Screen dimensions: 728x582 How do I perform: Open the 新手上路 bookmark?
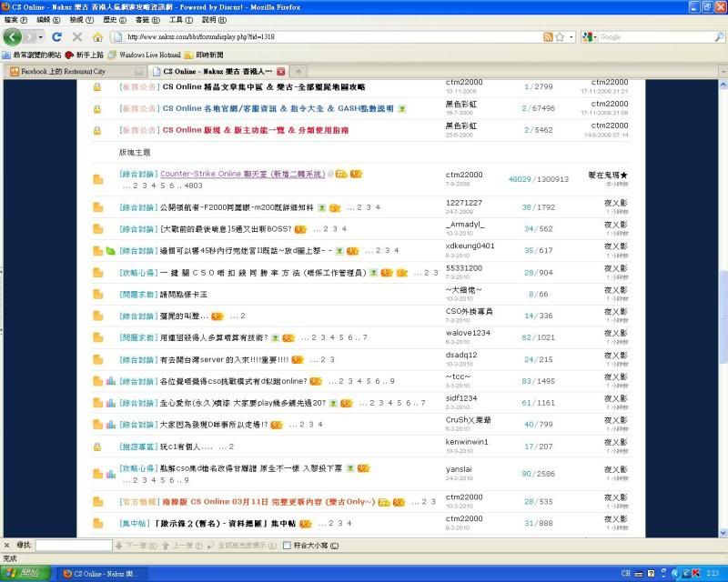point(85,55)
